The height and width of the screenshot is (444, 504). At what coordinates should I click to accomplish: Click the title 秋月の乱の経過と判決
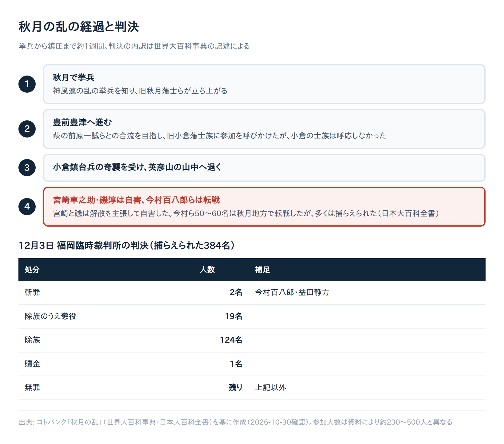pos(79,27)
